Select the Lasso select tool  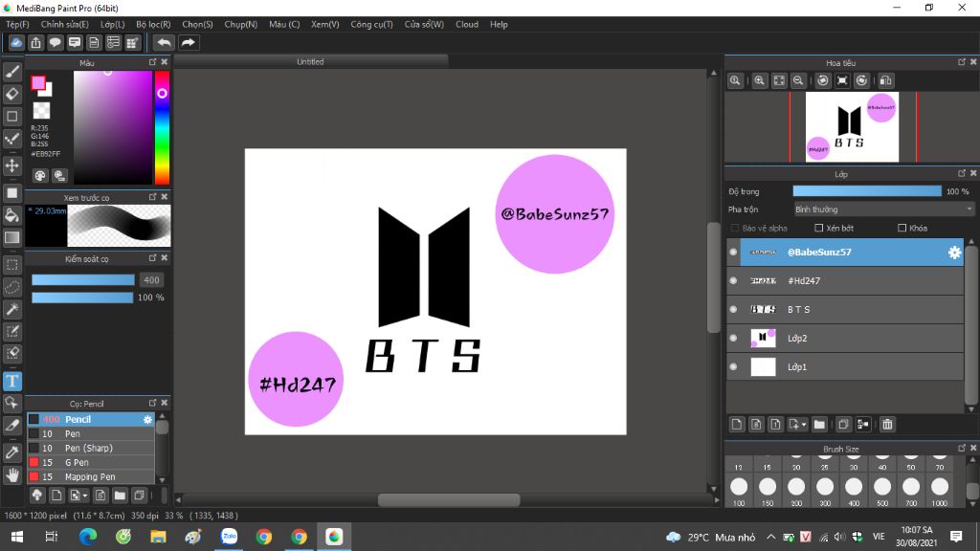(x=11, y=287)
